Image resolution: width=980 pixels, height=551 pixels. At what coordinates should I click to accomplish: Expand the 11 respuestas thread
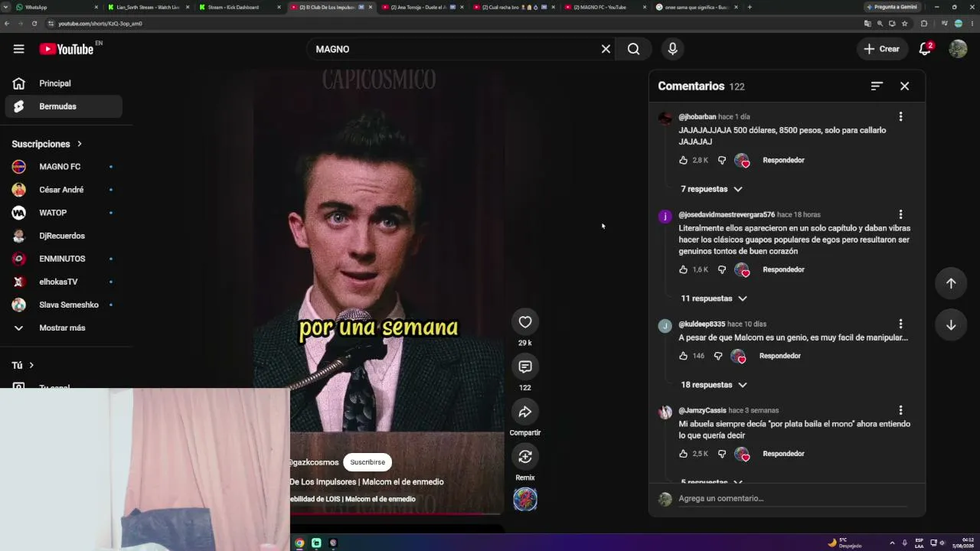tap(714, 298)
